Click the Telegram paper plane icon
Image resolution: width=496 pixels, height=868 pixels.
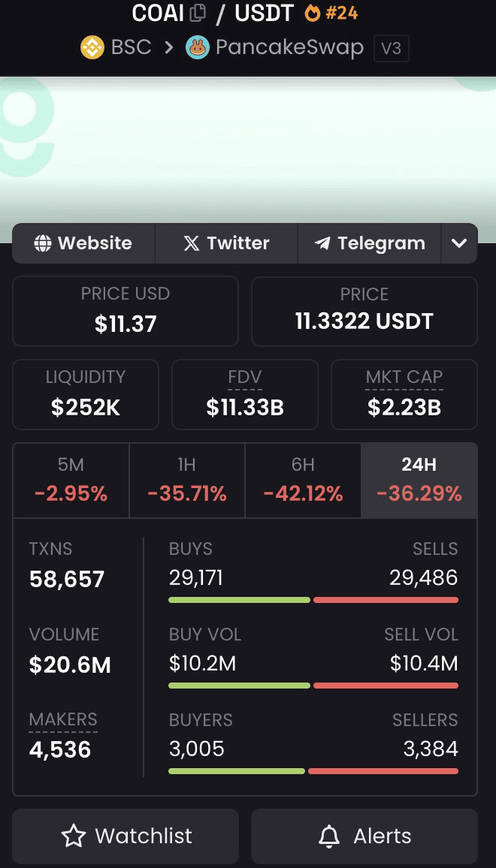(322, 243)
